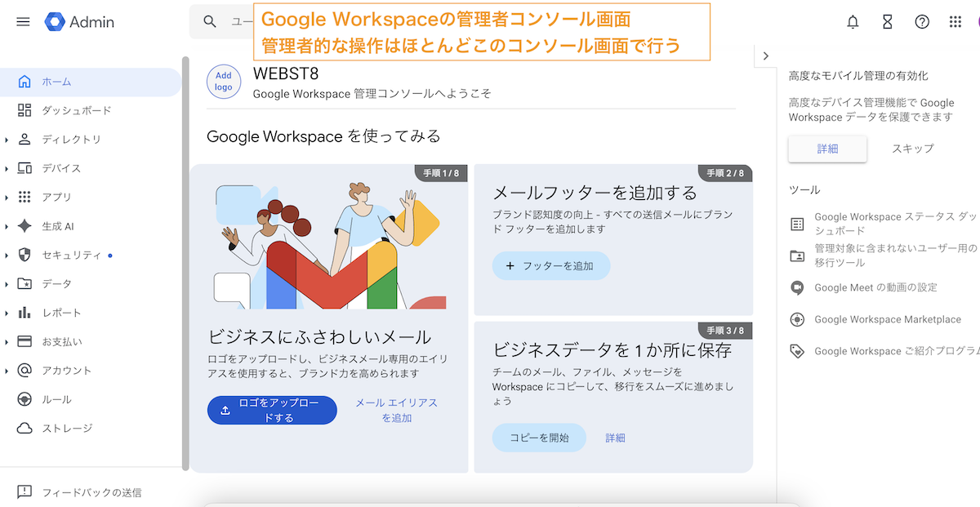Open the Google apps grid
Screen dimensions: 980x507
coord(955,22)
